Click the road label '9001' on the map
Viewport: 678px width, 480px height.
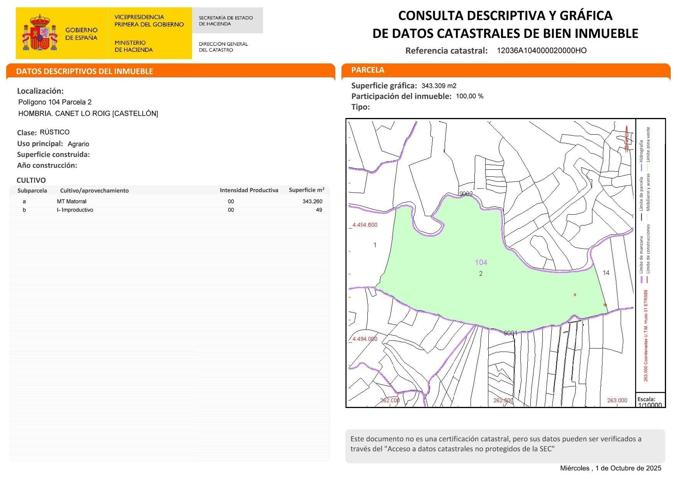[511, 333]
